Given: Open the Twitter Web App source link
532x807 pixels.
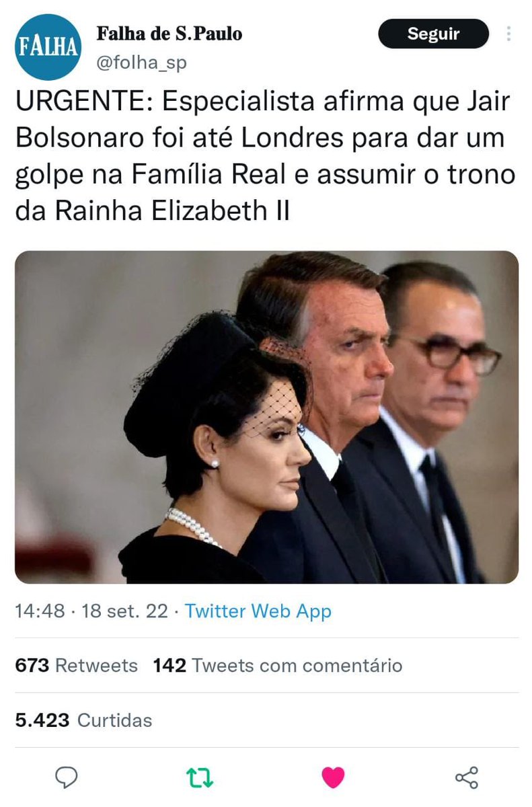Looking at the screenshot, I should coord(258,611).
